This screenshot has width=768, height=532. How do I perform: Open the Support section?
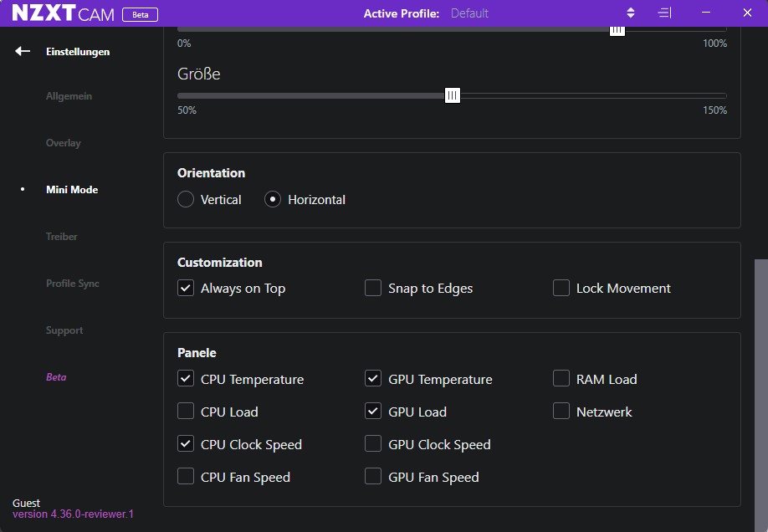click(64, 330)
